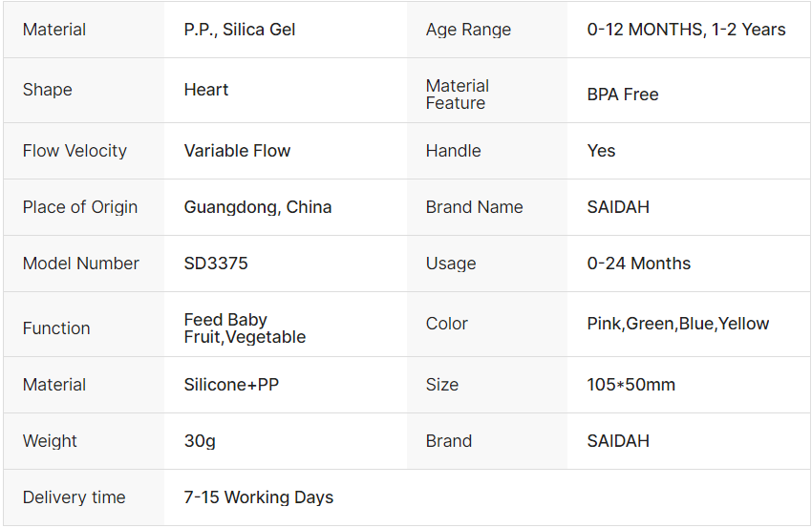Click the 'Material Feature' label
Screen dimensions: 812x528
point(458,94)
